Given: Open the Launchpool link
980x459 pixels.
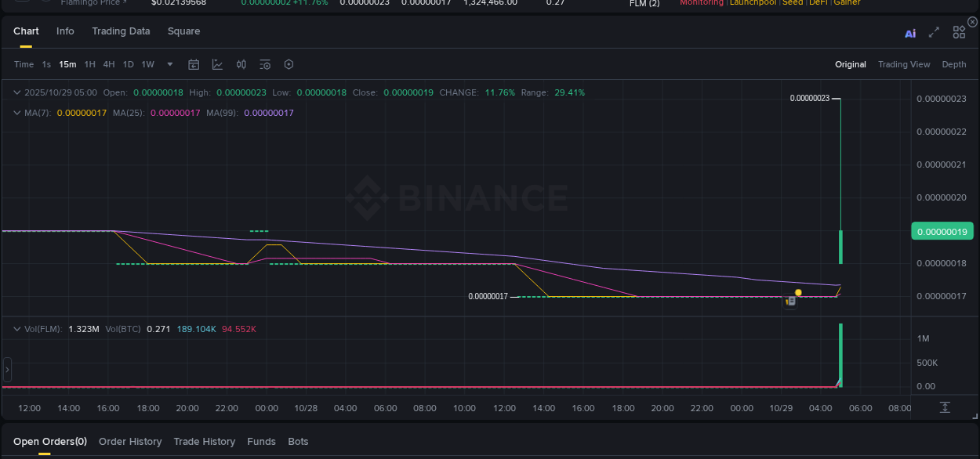Looking at the screenshot, I should click(753, 3).
